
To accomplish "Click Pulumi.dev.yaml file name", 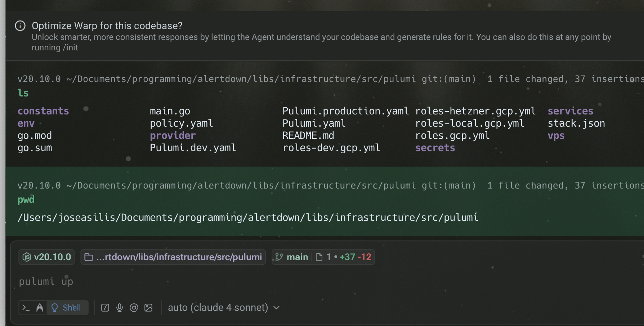I will point(193,148).
